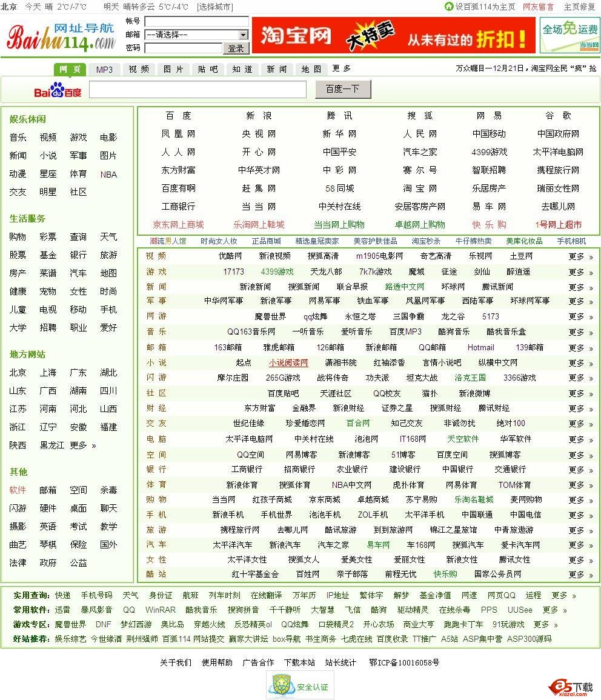Click the Baihu114 site logo

click(61, 37)
